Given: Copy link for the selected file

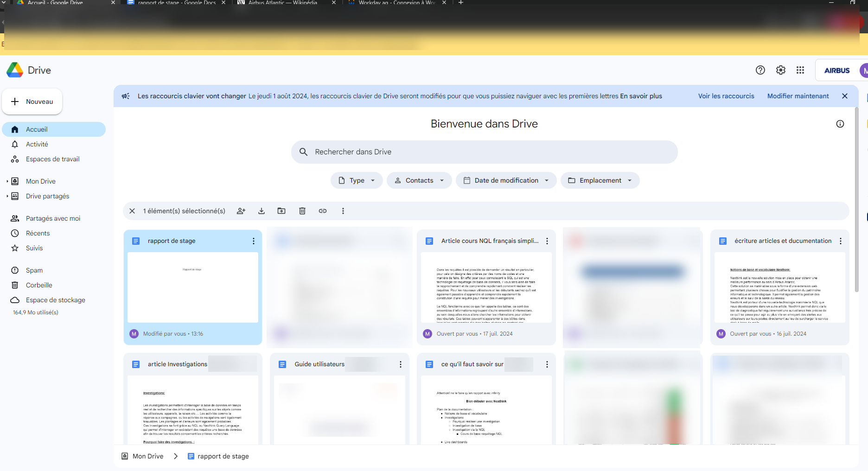Looking at the screenshot, I should [x=323, y=211].
